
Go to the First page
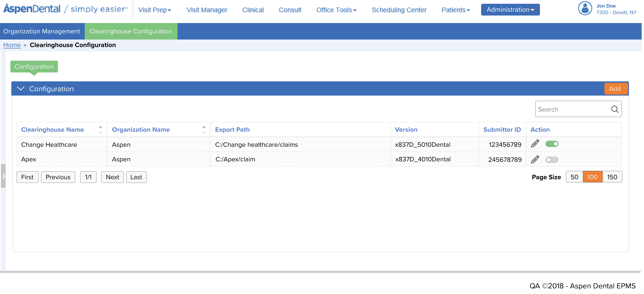click(27, 177)
